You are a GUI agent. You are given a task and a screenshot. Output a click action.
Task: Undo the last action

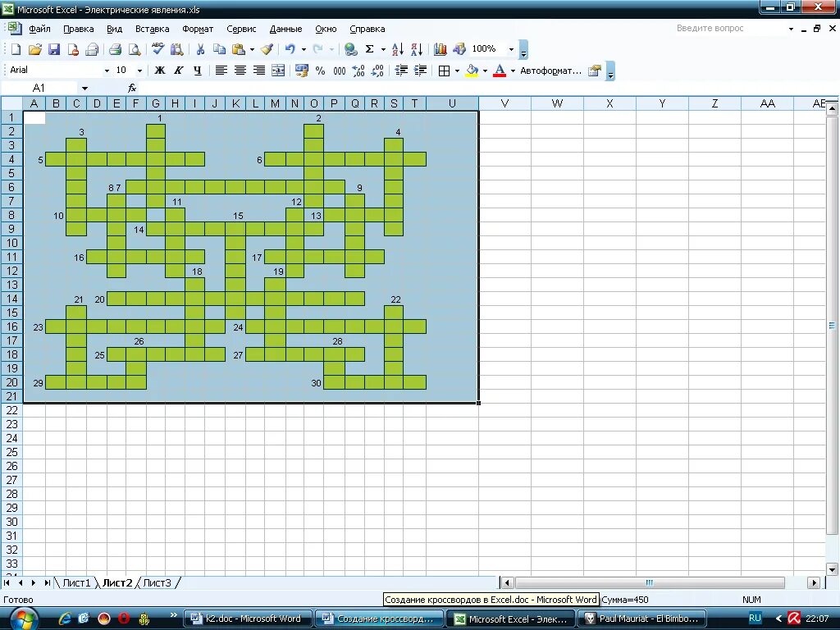click(x=290, y=49)
